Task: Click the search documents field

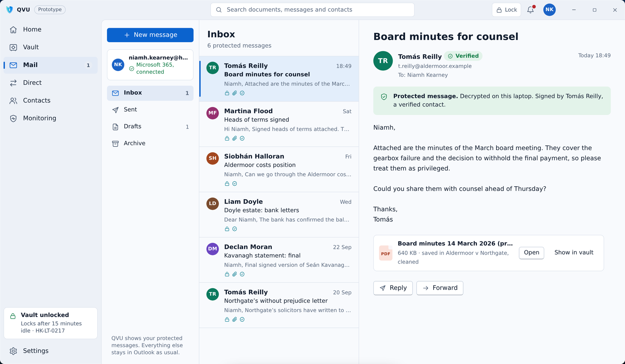Action: tap(312, 10)
